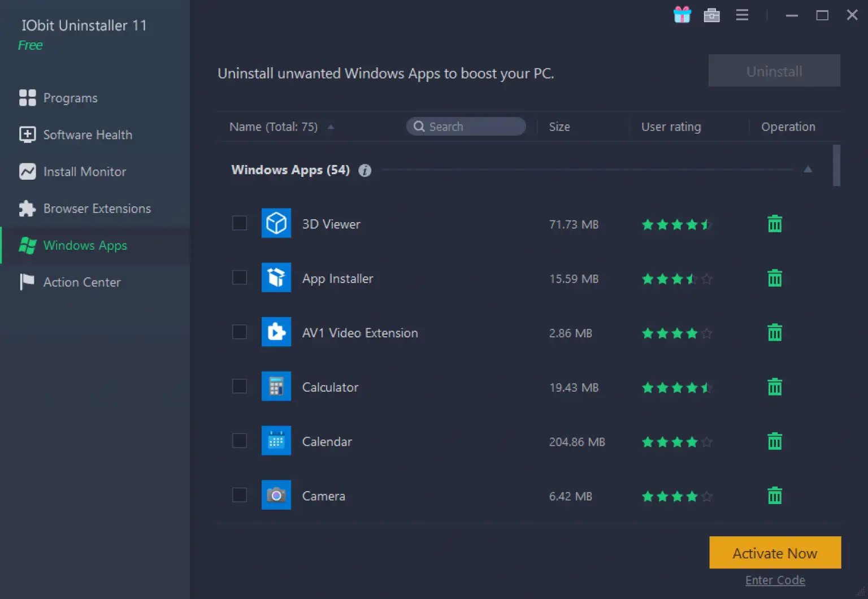
Task: Click trash icon for AV1 Video Extension
Action: (775, 332)
